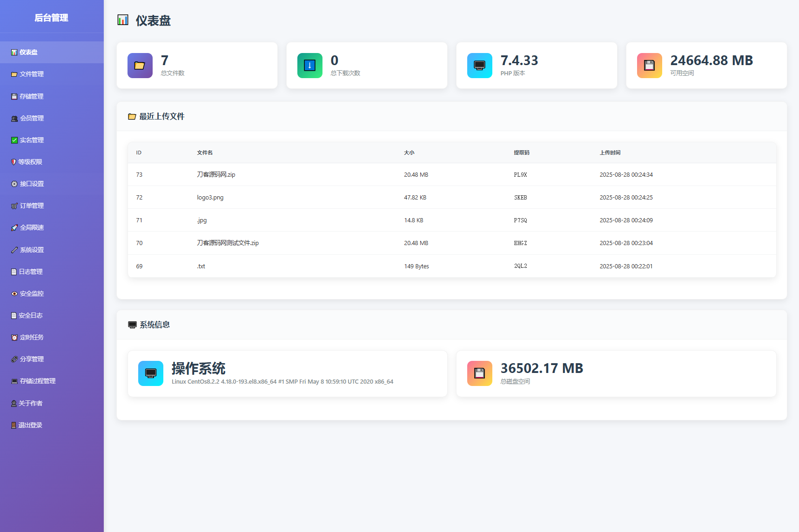Open 接口设置 via the gear icon
799x532 pixels.
tap(13, 184)
